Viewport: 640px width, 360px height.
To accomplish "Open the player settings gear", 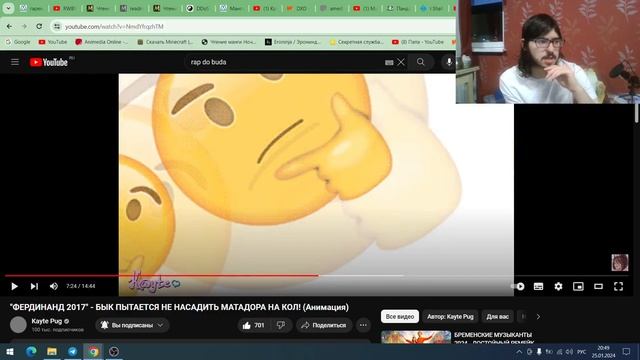I will coord(558,287).
